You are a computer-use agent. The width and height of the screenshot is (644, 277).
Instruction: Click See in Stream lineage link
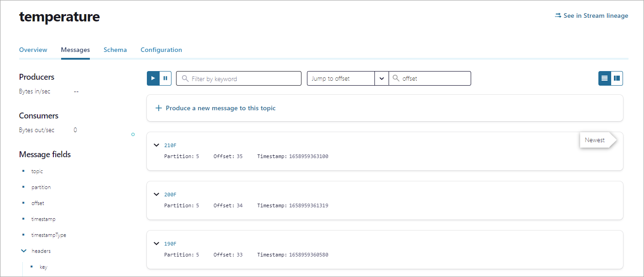pyautogui.click(x=595, y=15)
